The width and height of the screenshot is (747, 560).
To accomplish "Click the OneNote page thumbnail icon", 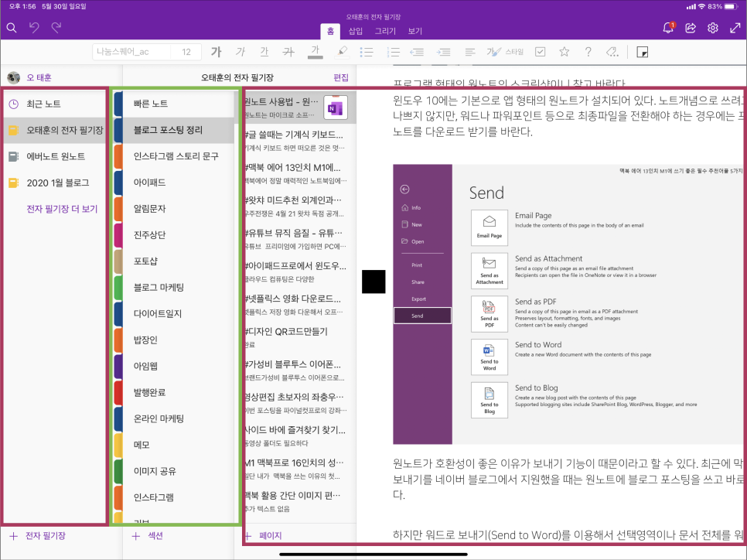I will [x=336, y=108].
